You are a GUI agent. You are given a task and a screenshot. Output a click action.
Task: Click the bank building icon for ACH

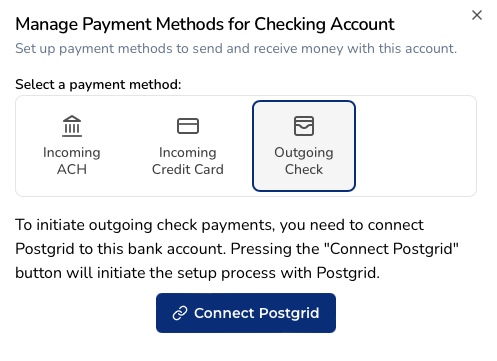72,126
